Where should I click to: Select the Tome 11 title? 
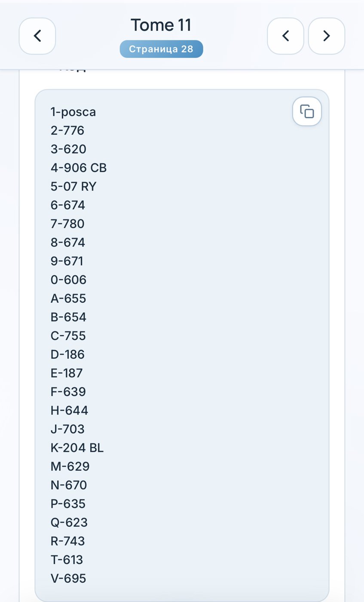[161, 25]
